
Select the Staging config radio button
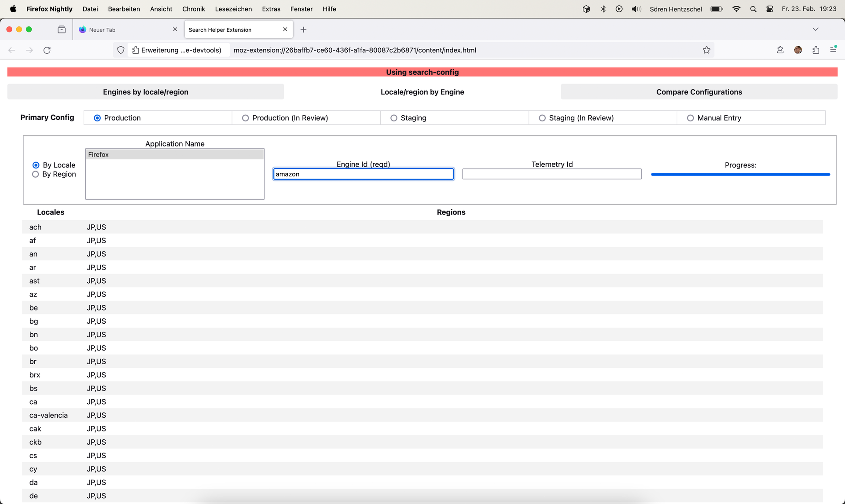(394, 118)
